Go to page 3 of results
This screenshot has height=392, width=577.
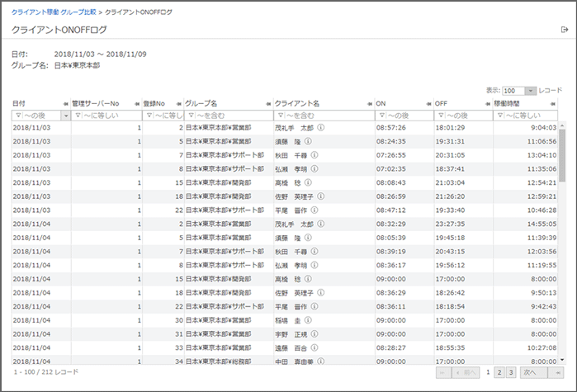click(x=511, y=373)
